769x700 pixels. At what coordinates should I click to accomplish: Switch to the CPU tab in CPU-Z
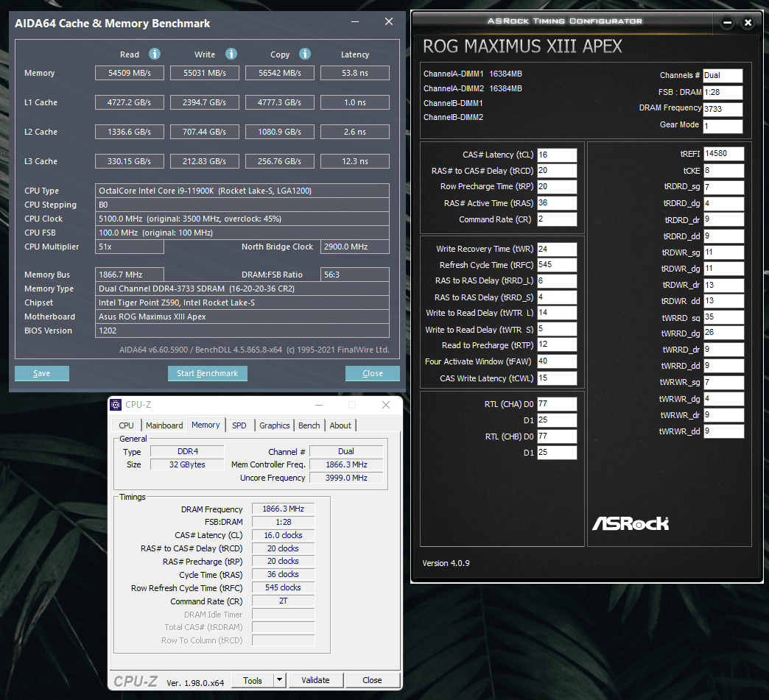126,425
